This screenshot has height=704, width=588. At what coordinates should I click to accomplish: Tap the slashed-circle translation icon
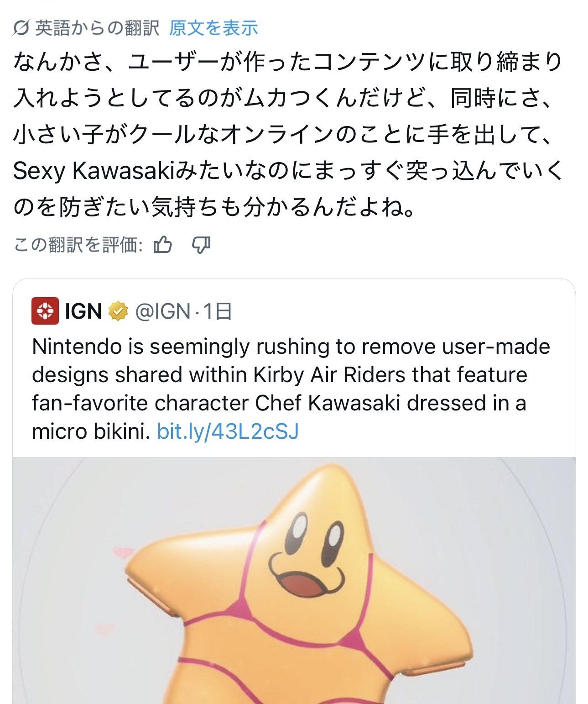[21, 29]
